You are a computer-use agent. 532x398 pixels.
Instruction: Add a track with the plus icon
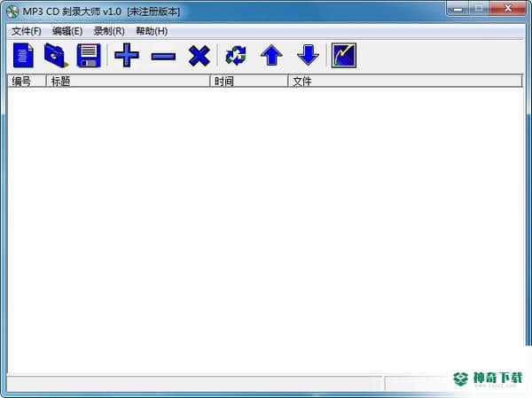coord(127,55)
